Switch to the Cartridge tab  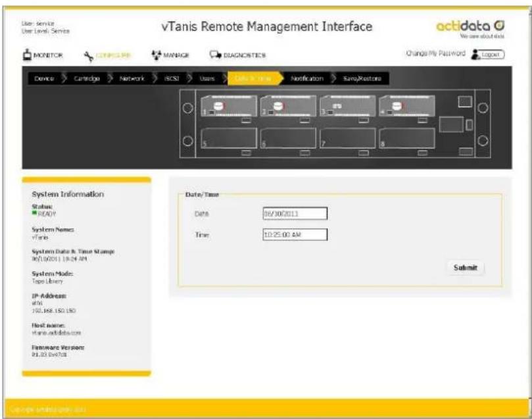[87, 79]
